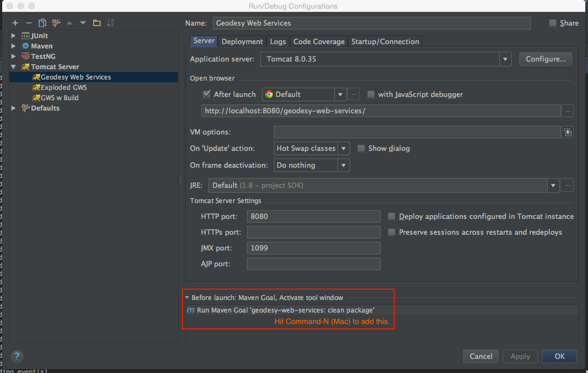Create new folder for configurations
This screenshot has width=588, height=373.
tap(97, 23)
